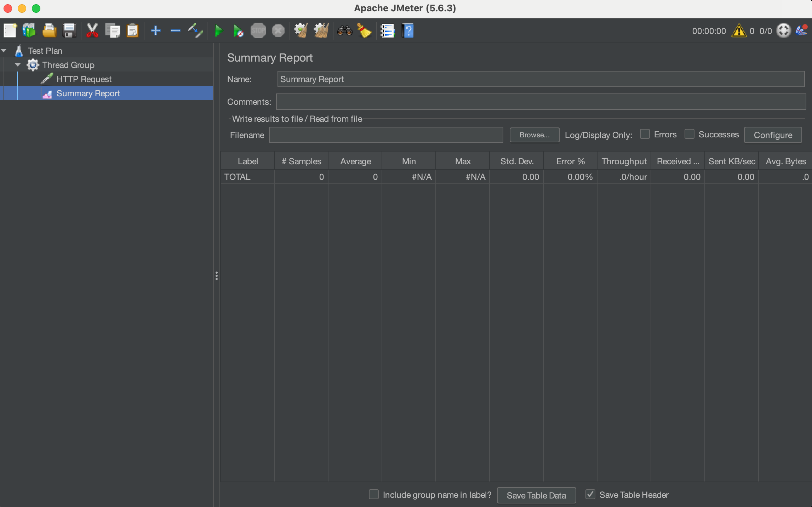Click the remote engines status icon
The height and width of the screenshot is (507, 812).
tap(783, 31)
